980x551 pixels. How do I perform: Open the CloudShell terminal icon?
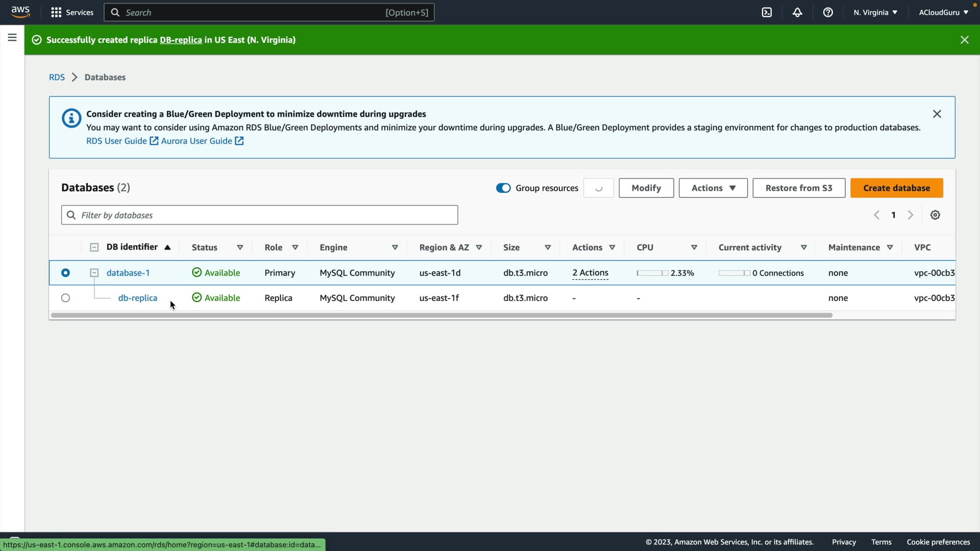767,12
